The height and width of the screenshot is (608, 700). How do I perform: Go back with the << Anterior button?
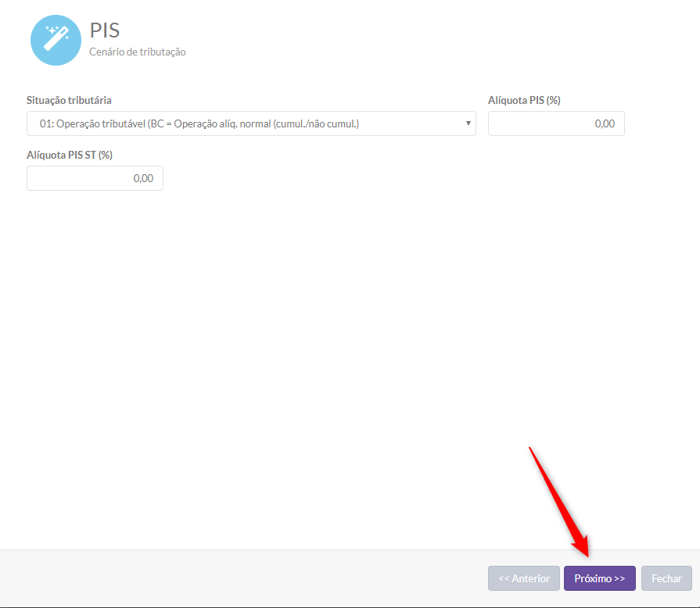tap(524, 578)
